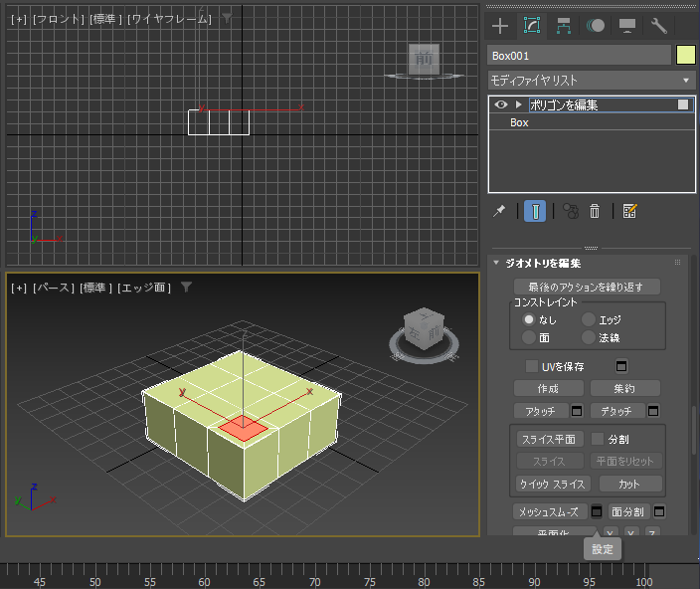This screenshot has width=700, height=589.
Task: Select the 法線 constraint radio button
Action: [x=589, y=337]
